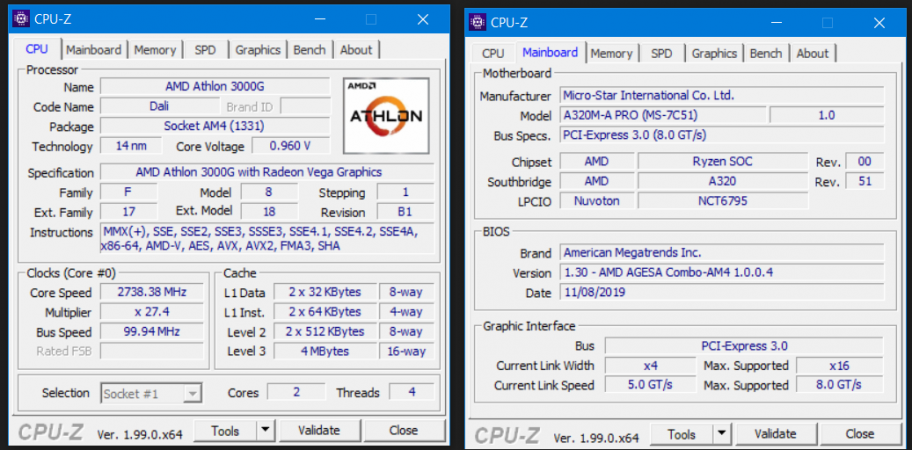Viewport: 912px width, 450px height.
Task: Click Max. Supported link speed 8.0 GT/s
Action: tap(839, 385)
